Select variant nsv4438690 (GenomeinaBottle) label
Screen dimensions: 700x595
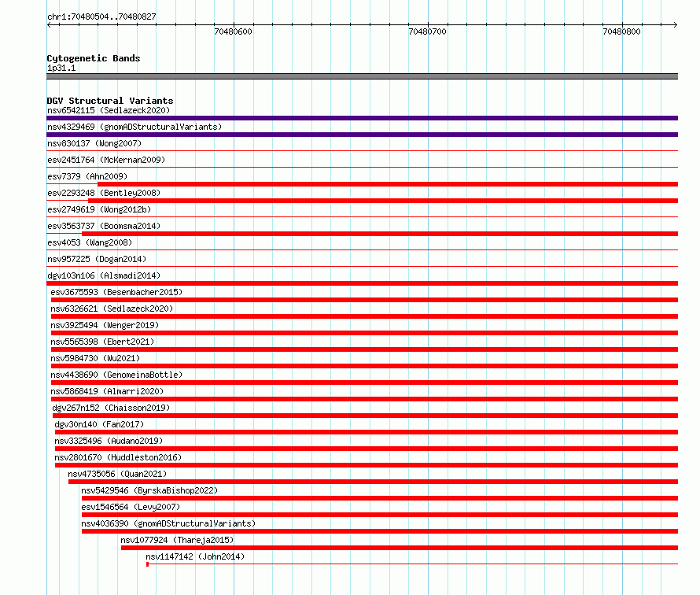116,375
